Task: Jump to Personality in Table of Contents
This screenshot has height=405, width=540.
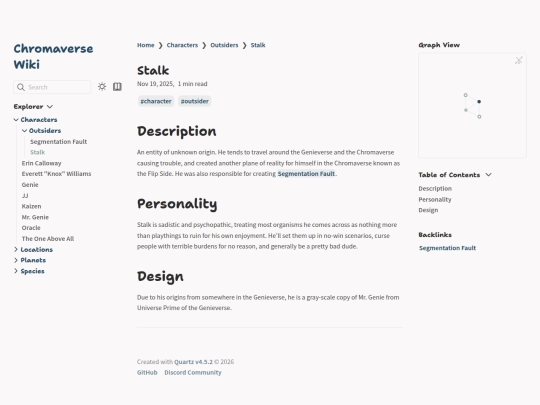Action: tap(435, 199)
